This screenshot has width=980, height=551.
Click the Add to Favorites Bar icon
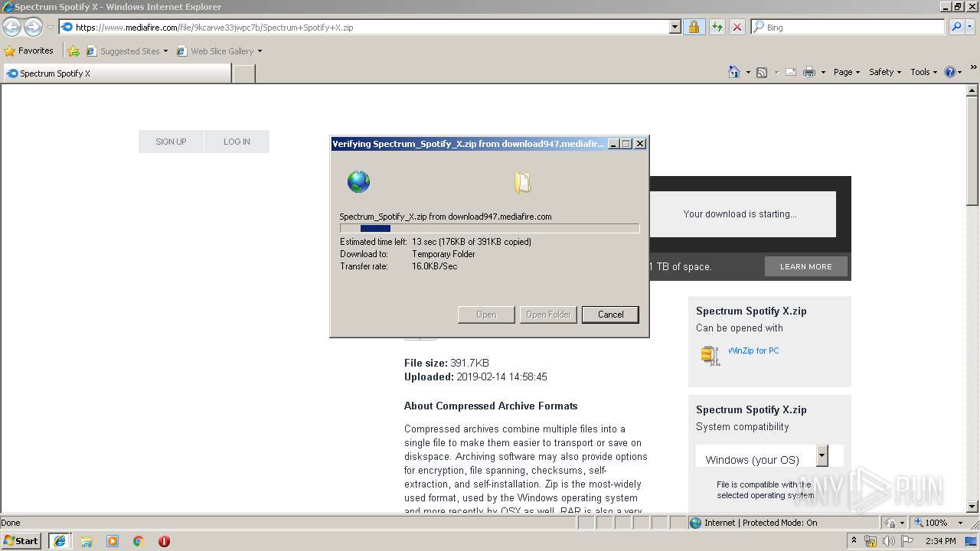73,51
